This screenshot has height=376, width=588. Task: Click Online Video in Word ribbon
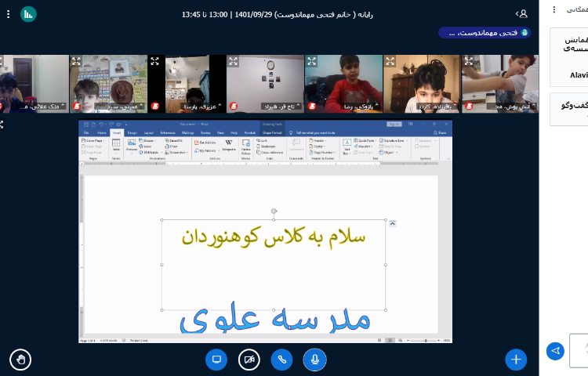(246, 146)
